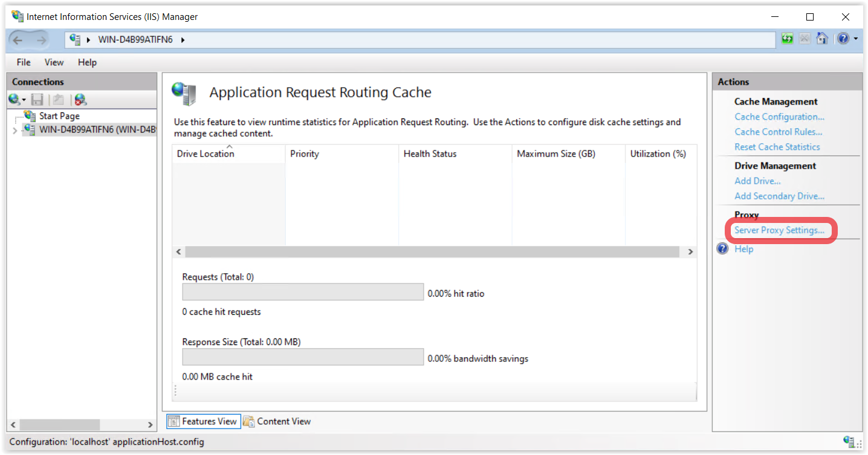Screen dimensions: 868x455
Task: Sort by the Priority column header
Action: 342,153
